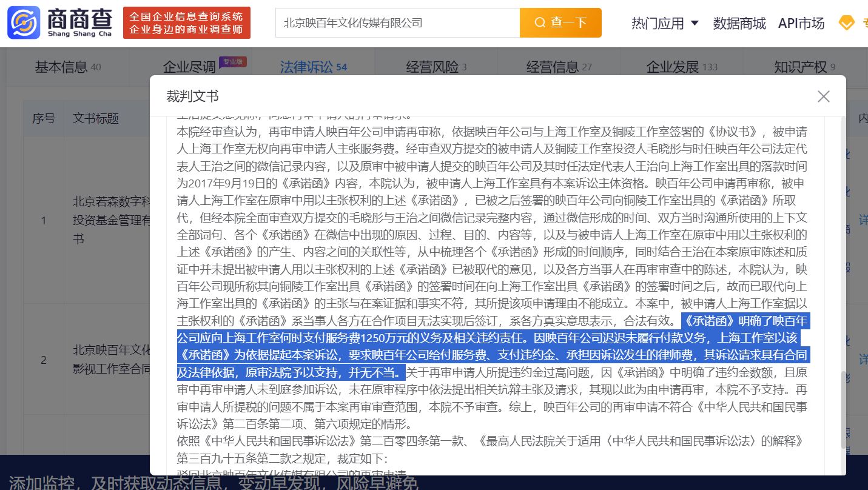Click the gold diamond VIP icon

tap(846, 23)
